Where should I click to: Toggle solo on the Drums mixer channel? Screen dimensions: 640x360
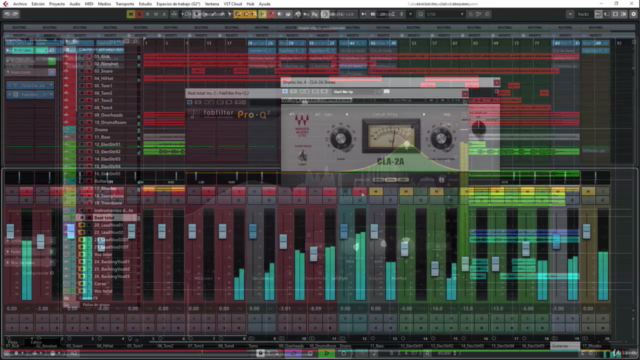point(360,191)
